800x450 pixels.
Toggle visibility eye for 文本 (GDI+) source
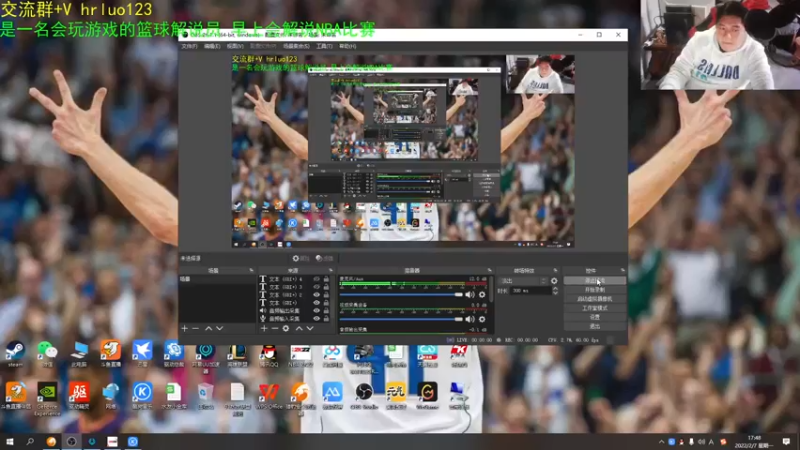point(316,303)
